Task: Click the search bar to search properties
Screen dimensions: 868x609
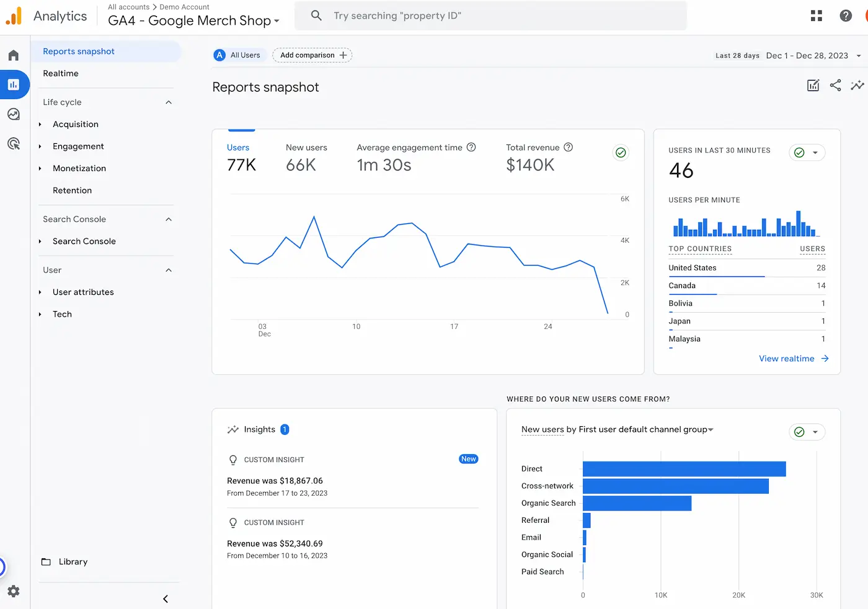Action: [x=490, y=15]
